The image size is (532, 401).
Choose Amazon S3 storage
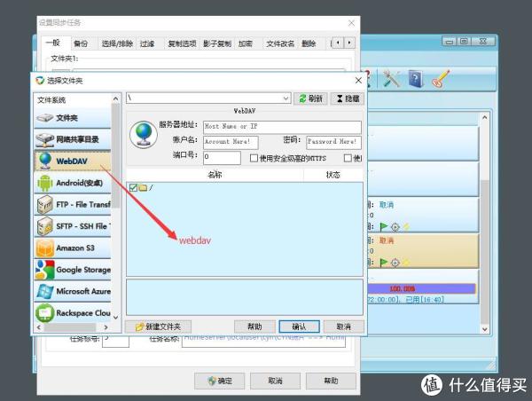(73, 248)
